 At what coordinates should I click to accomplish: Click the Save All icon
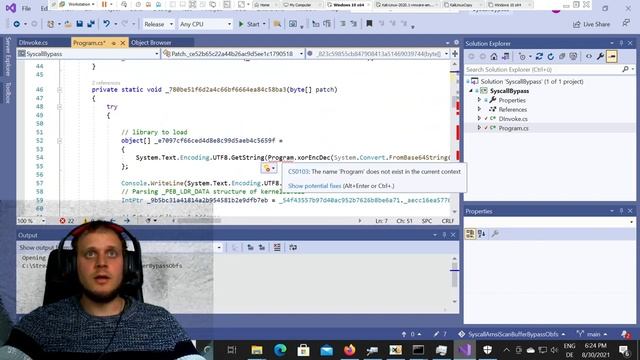[x=91, y=24]
